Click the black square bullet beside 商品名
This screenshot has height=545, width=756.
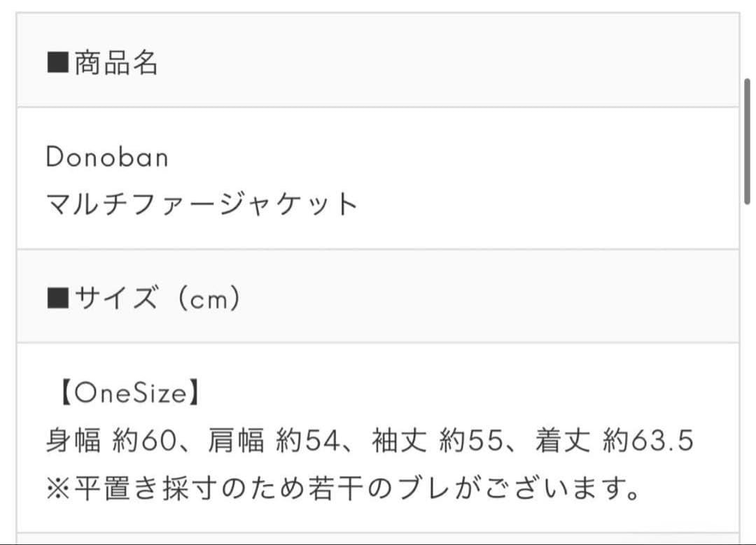pyautogui.click(x=57, y=64)
